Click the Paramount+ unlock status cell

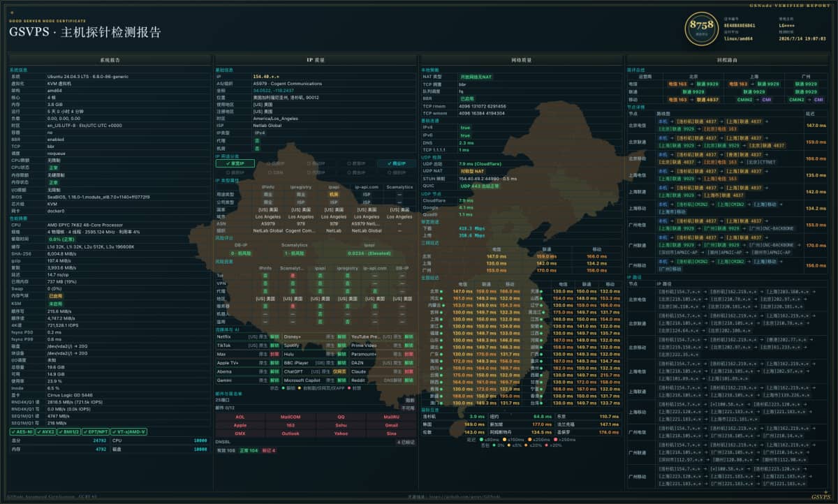(383, 354)
